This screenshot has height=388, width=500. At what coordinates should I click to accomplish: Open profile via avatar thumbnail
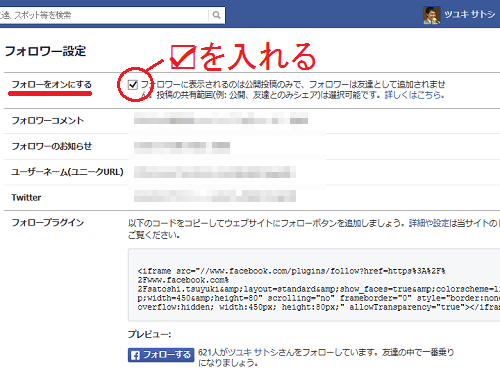[x=432, y=15]
